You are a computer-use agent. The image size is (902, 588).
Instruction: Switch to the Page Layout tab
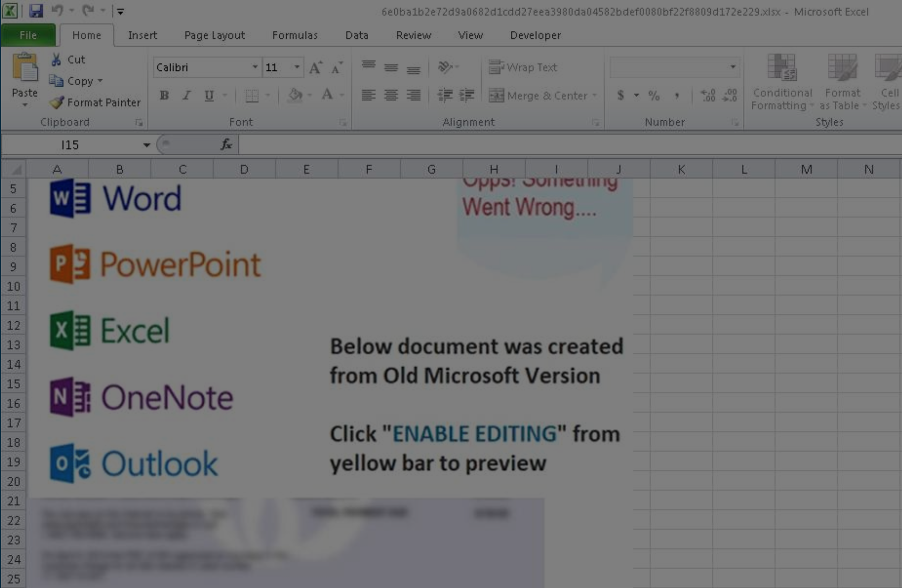pos(214,35)
